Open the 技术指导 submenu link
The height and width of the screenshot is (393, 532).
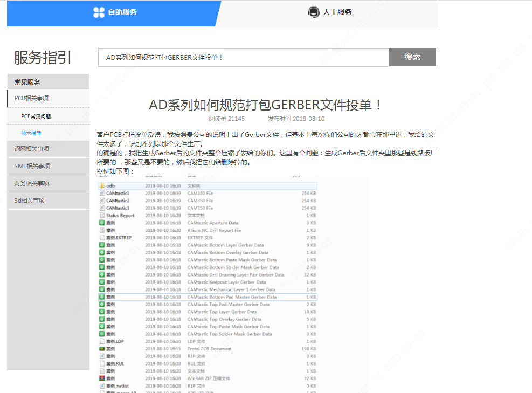tap(31, 133)
